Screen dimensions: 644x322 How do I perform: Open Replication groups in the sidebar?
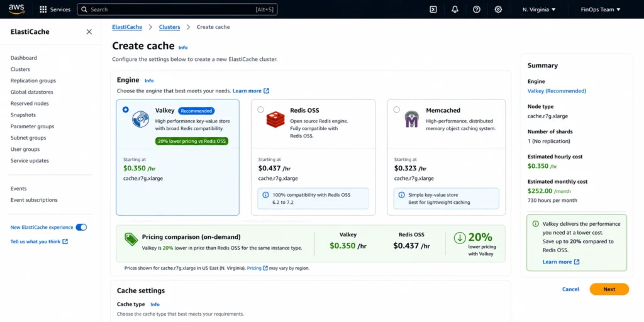33,81
